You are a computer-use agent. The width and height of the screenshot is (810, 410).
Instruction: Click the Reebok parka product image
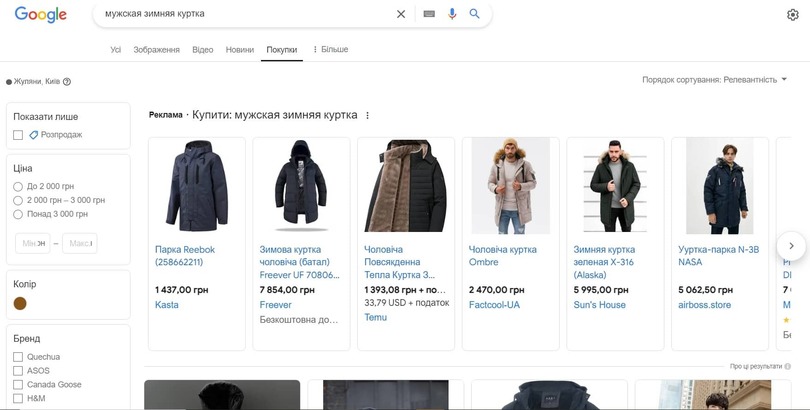[197, 186]
